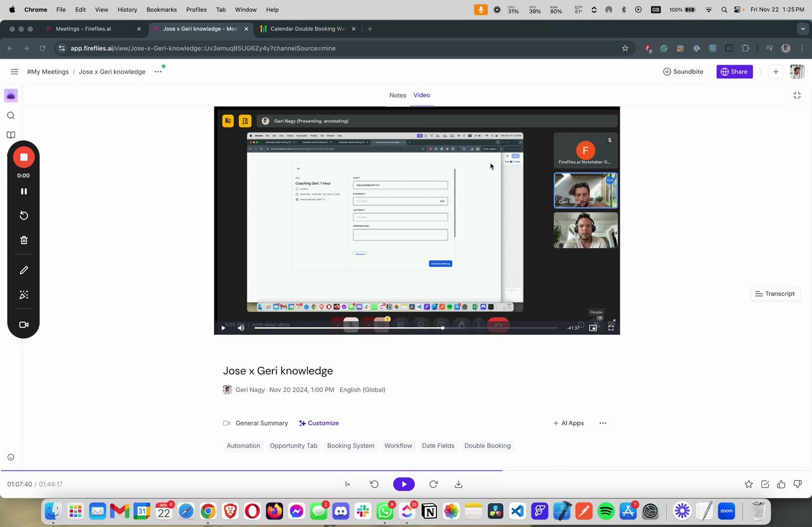The width and height of the screenshot is (812, 527).
Task: Select the Opportunity Tab topic tag
Action: click(x=294, y=446)
